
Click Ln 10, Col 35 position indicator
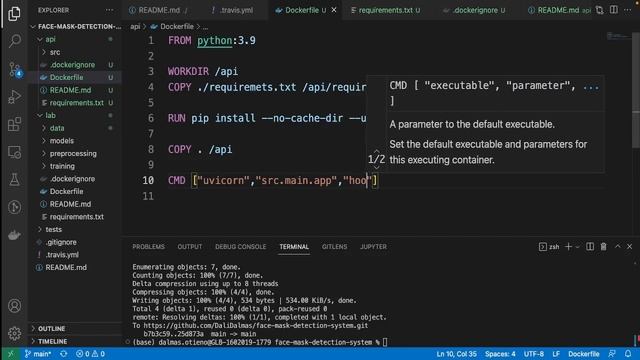pyautogui.click(x=456, y=354)
